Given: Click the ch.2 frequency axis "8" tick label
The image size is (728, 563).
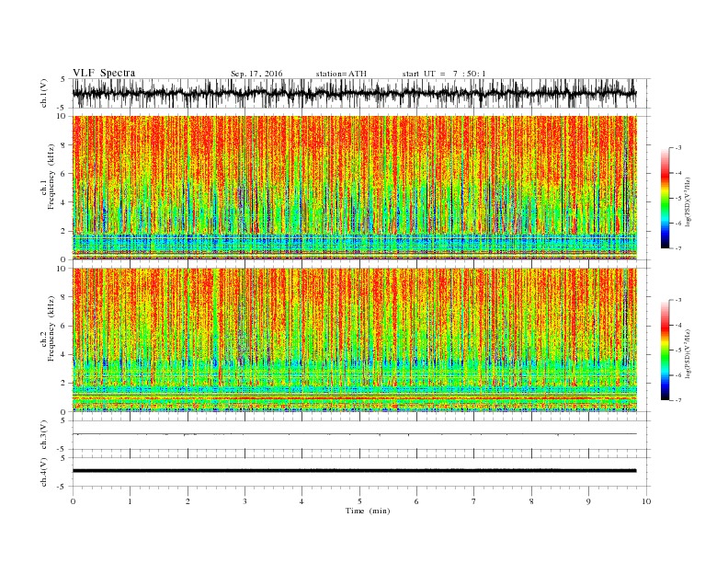Looking at the screenshot, I should click(x=63, y=297).
